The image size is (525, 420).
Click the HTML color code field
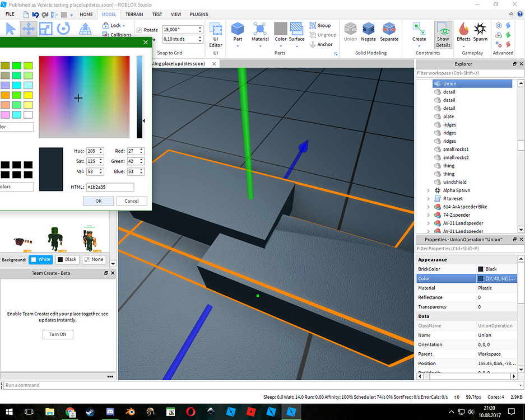tap(110, 186)
